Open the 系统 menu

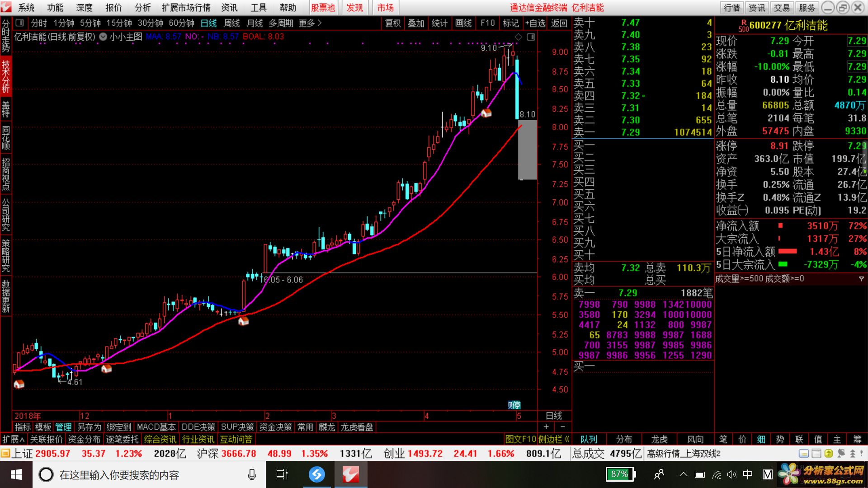click(x=26, y=8)
